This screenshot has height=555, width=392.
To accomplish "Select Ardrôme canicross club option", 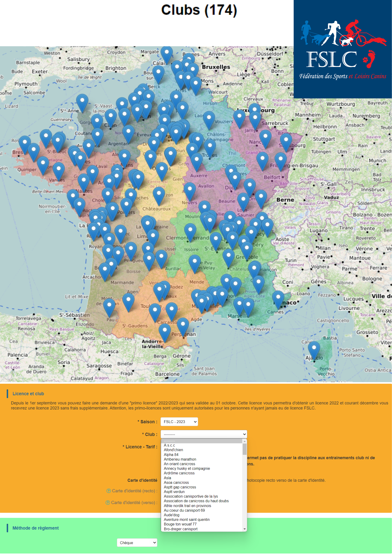I will tap(202, 473).
